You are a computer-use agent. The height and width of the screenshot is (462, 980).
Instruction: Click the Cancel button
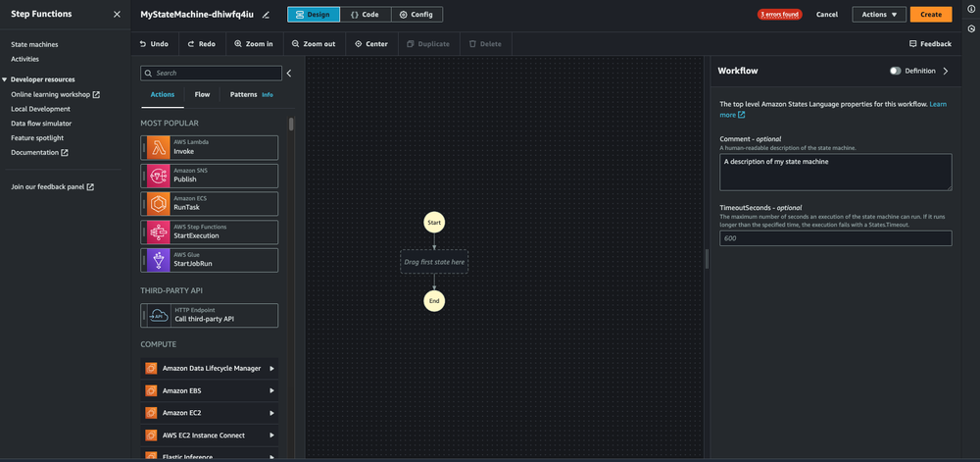827,15
